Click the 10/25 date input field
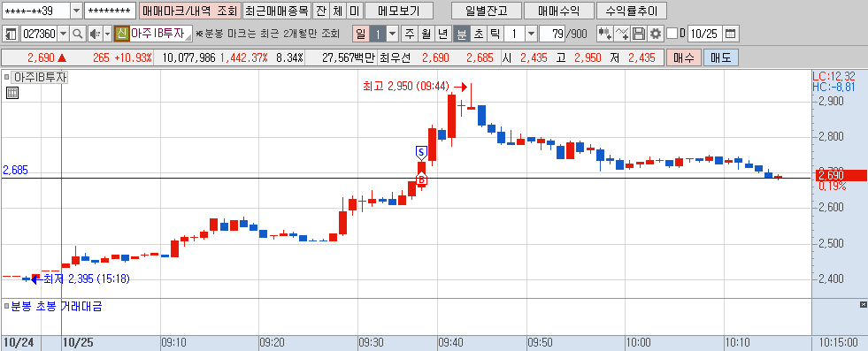 click(x=704, y=34)
